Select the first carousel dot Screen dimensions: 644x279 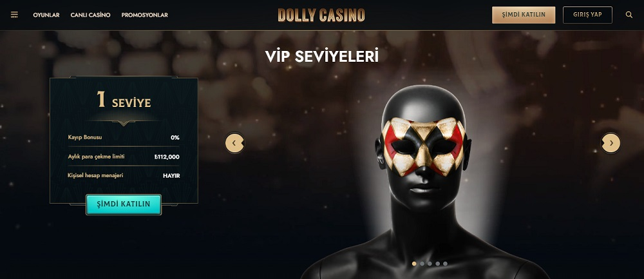(x=414, y=264)
